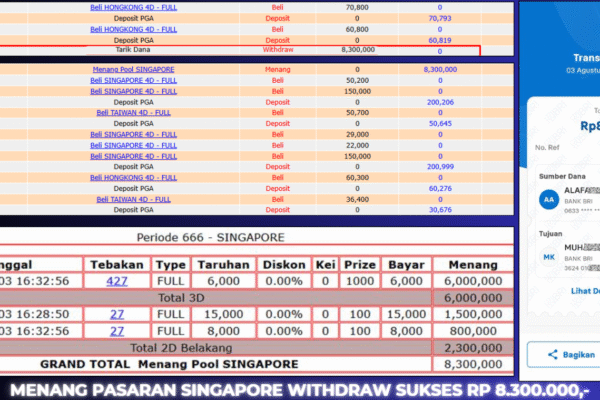Click the Sumber Dana label
This screenshot has height=400, width=600.
(562, 176)
